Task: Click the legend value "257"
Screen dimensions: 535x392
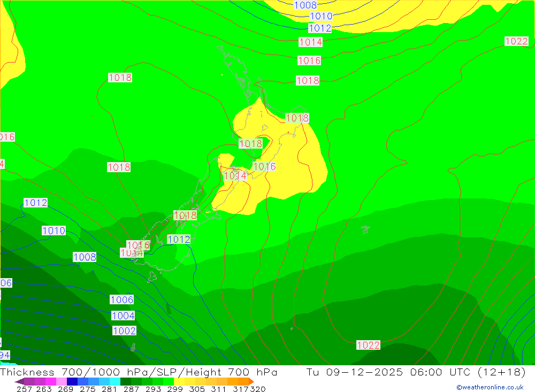Action: [x=24, y=389]
